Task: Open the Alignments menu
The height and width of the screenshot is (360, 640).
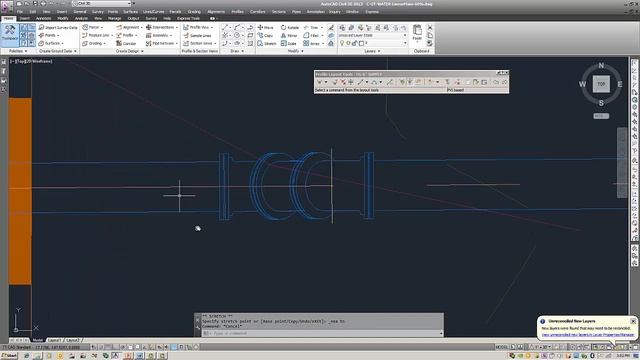Action: [x=216, y=11]
